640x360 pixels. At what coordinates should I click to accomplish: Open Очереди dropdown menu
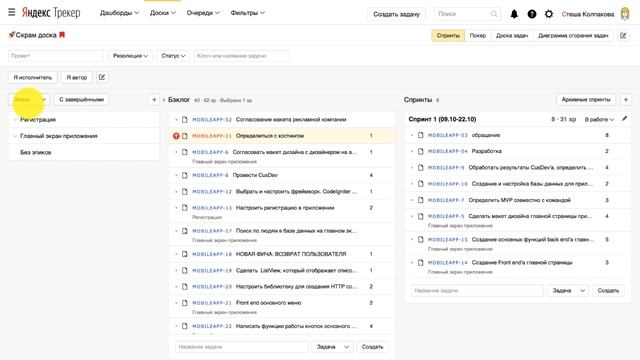coord(203,13)
